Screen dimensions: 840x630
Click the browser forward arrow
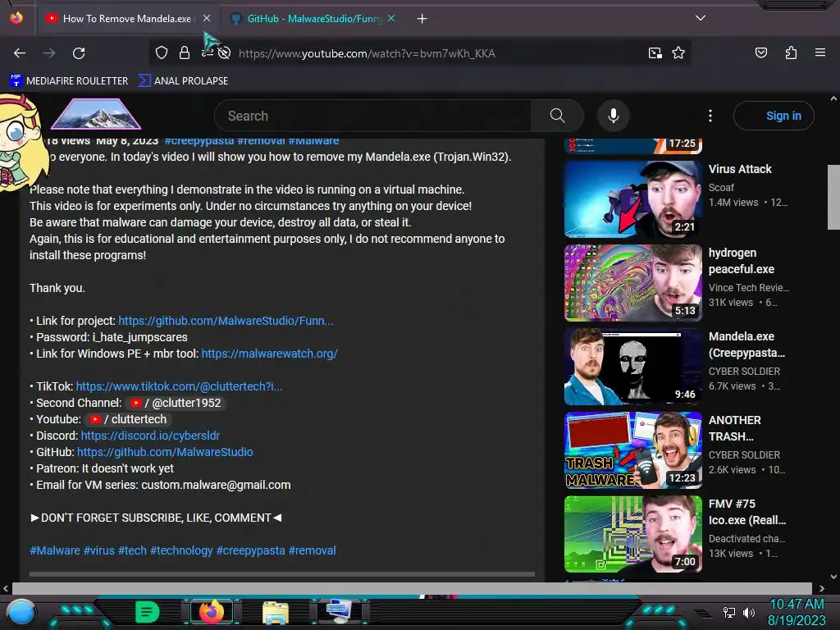click(49, 53)
